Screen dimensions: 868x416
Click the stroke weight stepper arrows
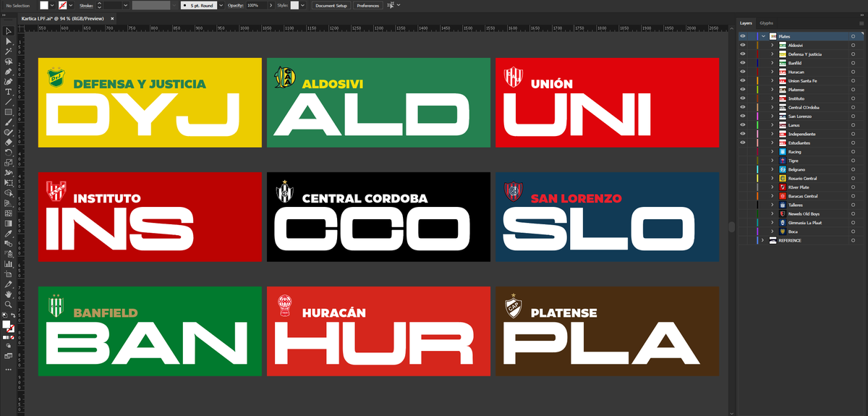98,5
